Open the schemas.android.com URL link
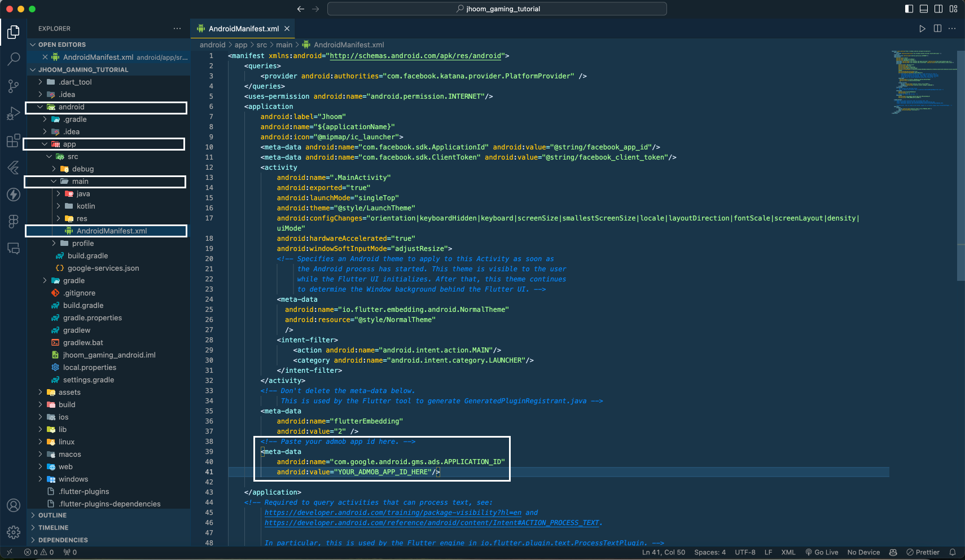This screenshot has width=965, height=560. coord(415,56)
